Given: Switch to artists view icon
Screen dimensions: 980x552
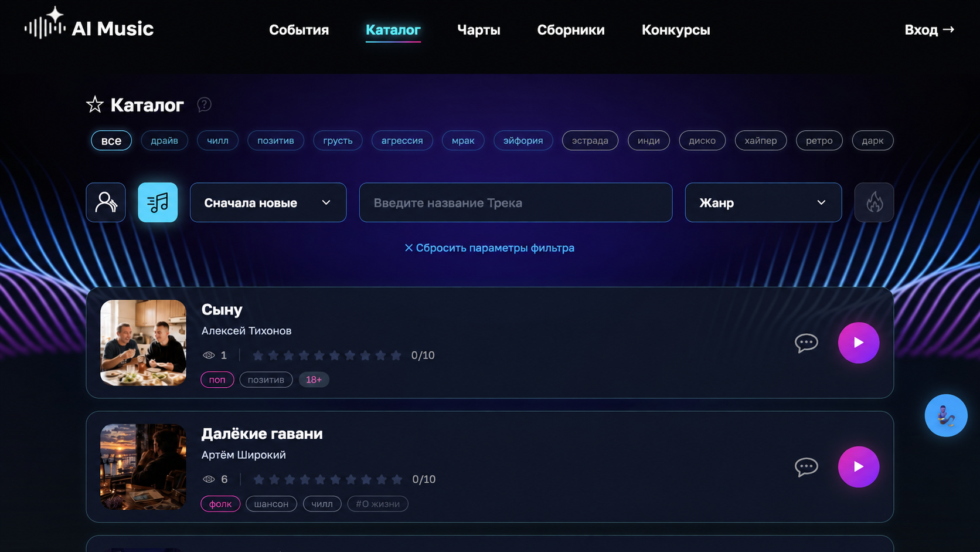Looking at the screenshot, I should pos(106,202).
